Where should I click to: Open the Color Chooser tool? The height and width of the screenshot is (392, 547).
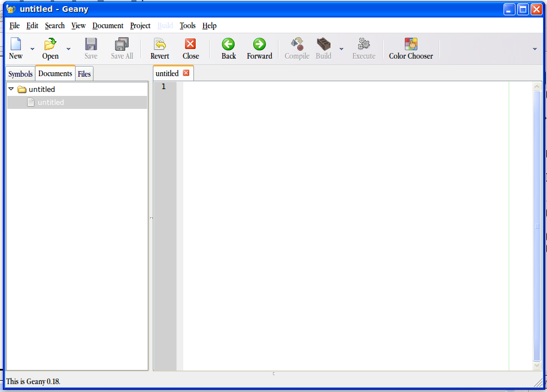411,45
